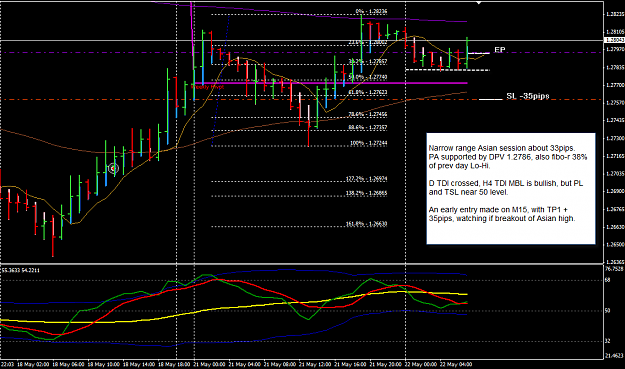This screenshot has width=625, height=369.
Task: Click the 21 May 00:00 time label
Action: click(209, 365)
